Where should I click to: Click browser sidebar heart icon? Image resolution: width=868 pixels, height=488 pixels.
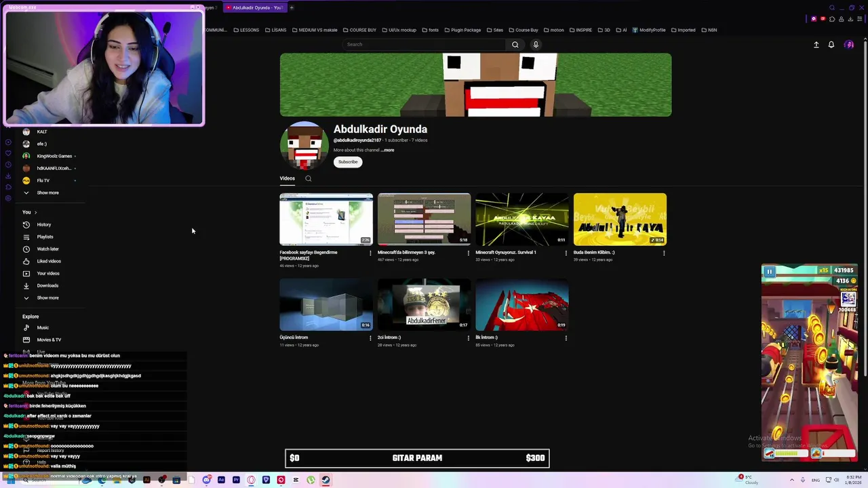pos(8,153)
